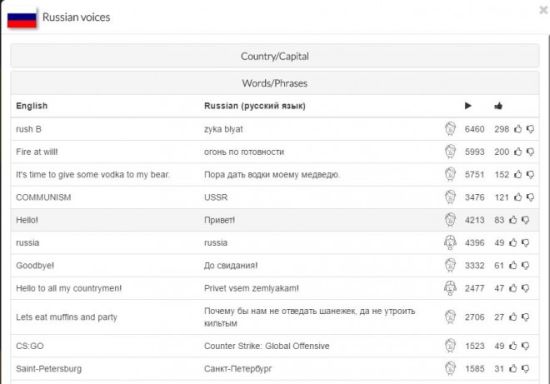Screen dimensions: 550x384
Task: Click the 'Russian voices' dialog title
Action: 76,17
